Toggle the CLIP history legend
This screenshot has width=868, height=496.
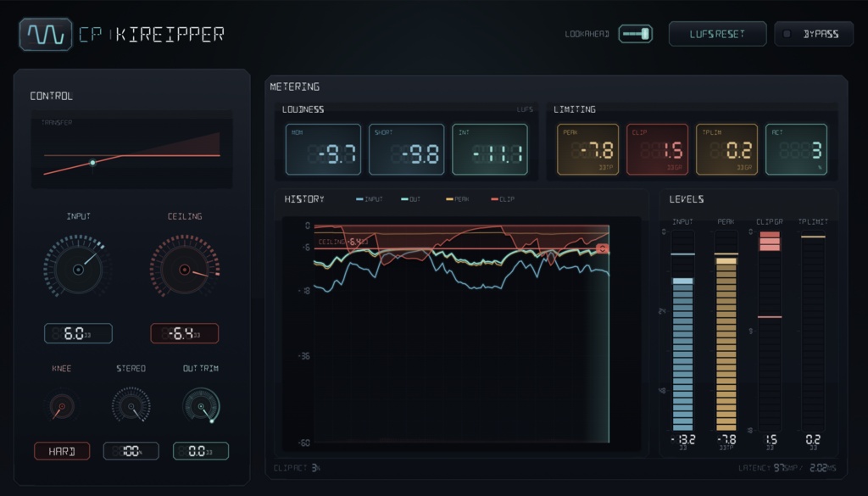[x=503, y=199]
